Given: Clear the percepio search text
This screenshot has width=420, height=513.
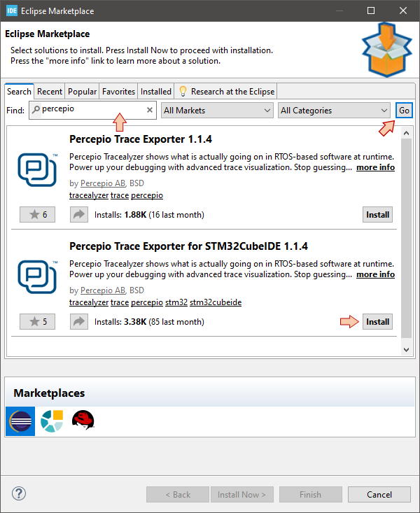Looking at the screenshot, I should 150,110.
